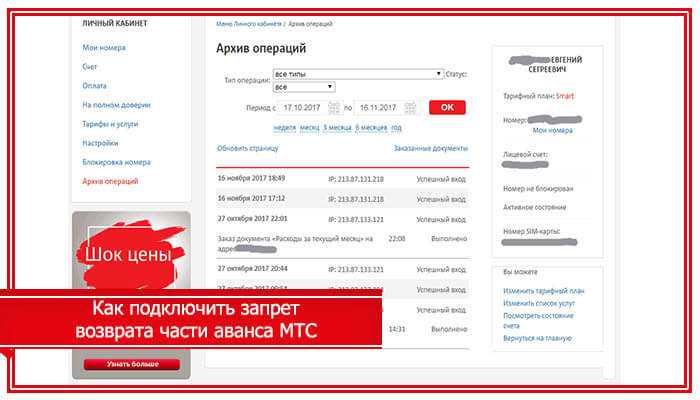
Task: Click the red OK button
Action: click(447, 108)
